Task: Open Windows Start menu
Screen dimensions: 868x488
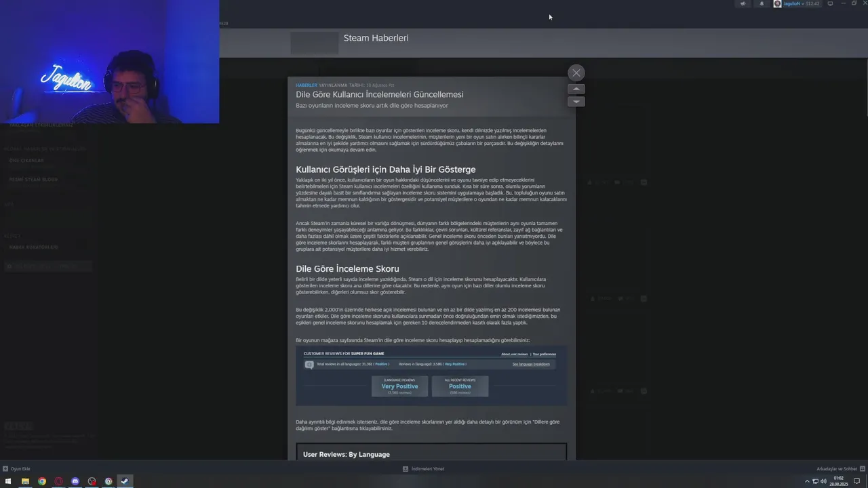Action: point(8,481)
